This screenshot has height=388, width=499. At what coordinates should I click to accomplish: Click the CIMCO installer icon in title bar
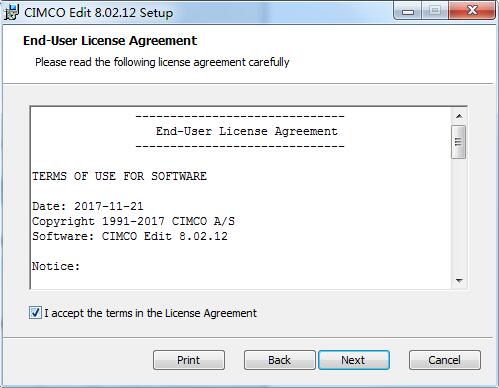(12, 12)
